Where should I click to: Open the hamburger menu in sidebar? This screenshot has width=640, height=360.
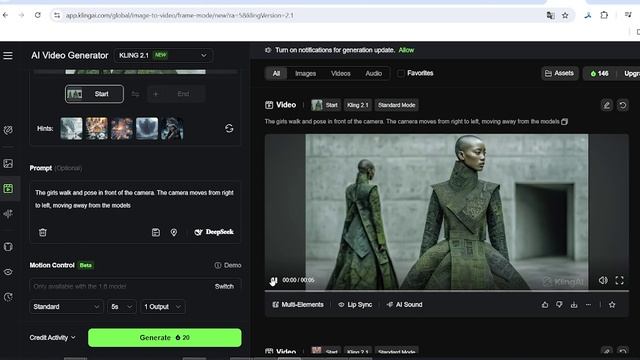coord(8,56)
